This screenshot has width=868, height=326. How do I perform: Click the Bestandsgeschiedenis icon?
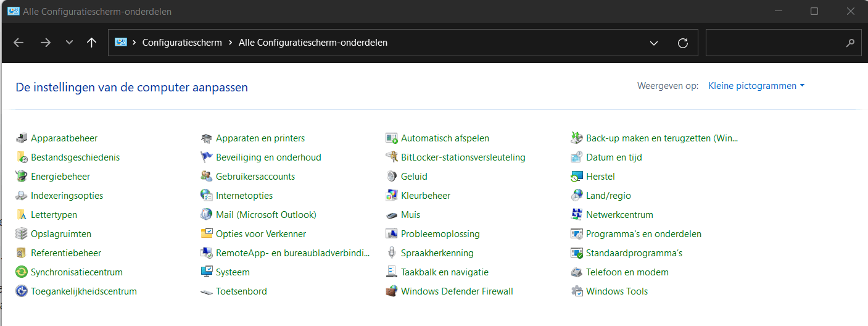click(22, 157)
